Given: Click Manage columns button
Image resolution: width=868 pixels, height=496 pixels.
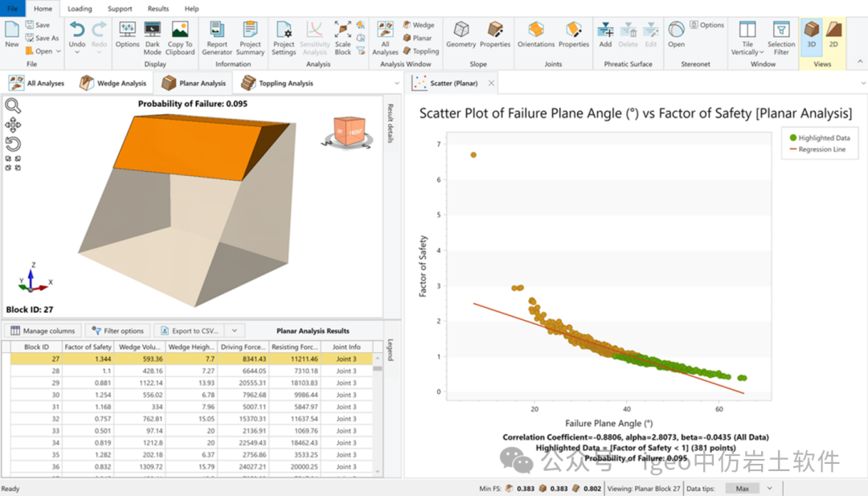Looking at the screenshot, I should [43, 330].
